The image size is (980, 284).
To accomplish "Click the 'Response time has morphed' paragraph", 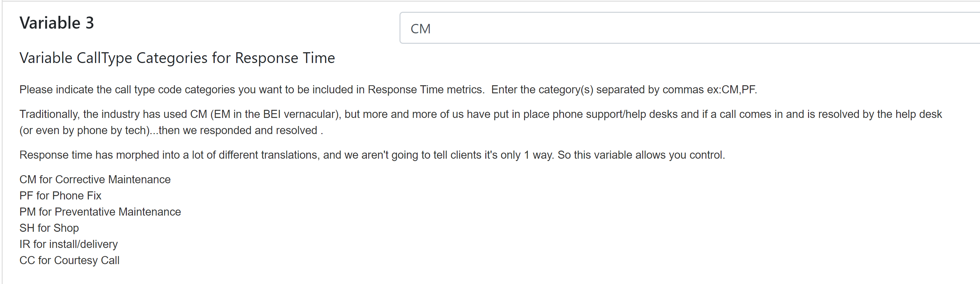I will pyautogui.click(x=373, y=155).
